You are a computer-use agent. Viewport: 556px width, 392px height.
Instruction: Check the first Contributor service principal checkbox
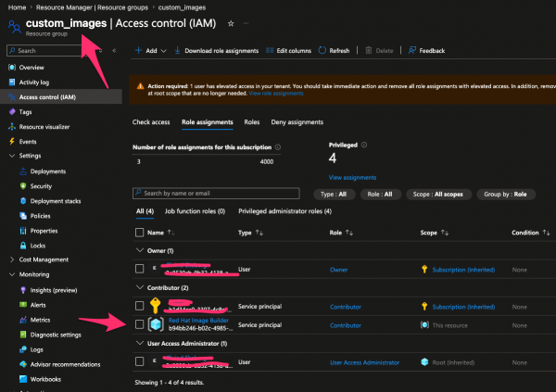pyautogui.click(x=139, y=306)
